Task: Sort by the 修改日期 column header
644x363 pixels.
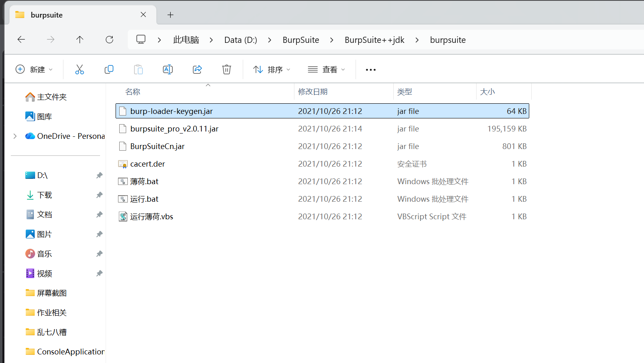Action: [x=313, y=92]
